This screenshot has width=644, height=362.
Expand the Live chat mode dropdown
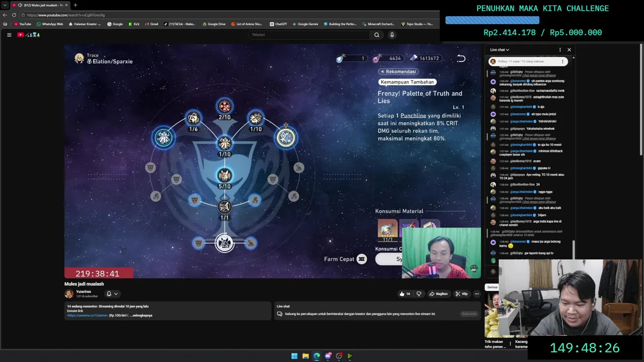pyautogui.click(x=500, y=50)
